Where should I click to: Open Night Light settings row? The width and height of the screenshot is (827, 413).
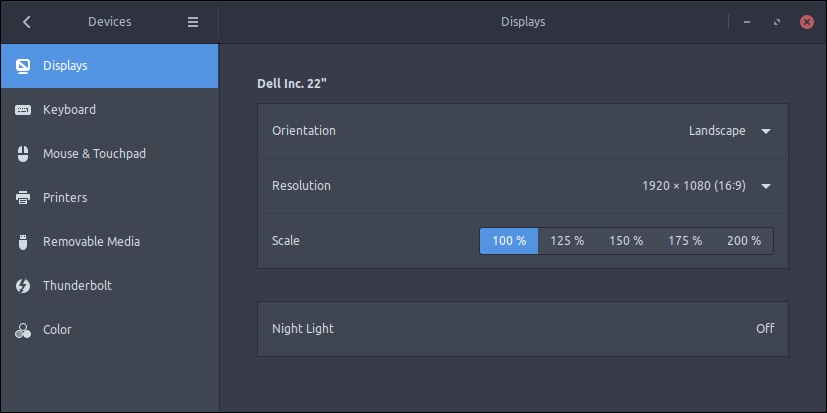tap(523, 329)
